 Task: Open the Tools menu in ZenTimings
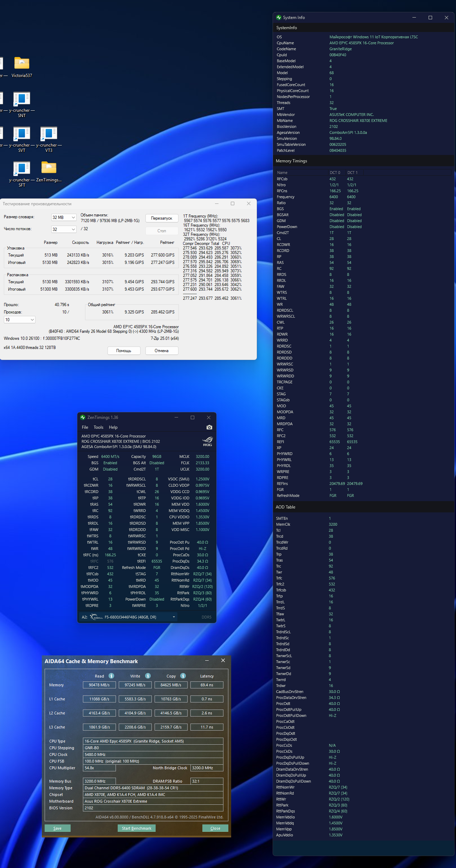pos(98,427)
